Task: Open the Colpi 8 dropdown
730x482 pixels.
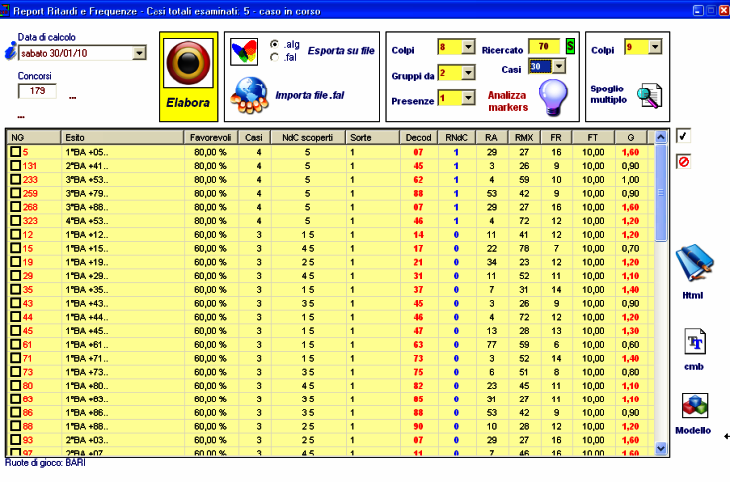Action: pos(468,47)
